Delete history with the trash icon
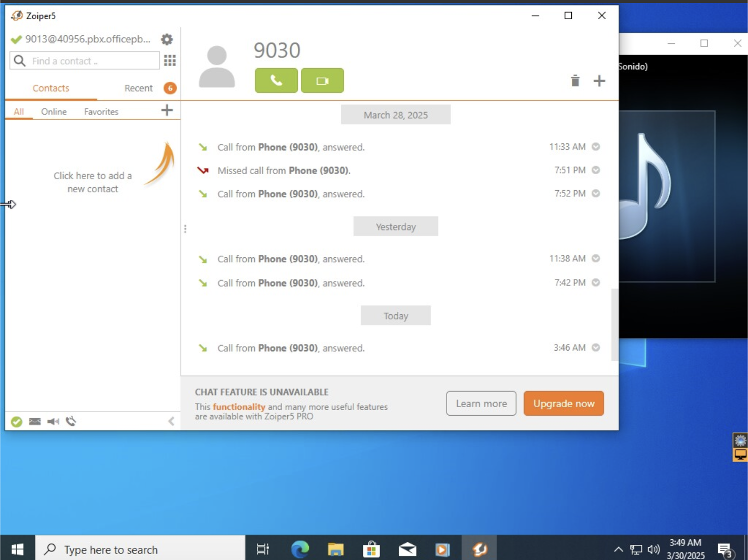The width and height of the screenshot is (748, 560). (x=575, y=81)
